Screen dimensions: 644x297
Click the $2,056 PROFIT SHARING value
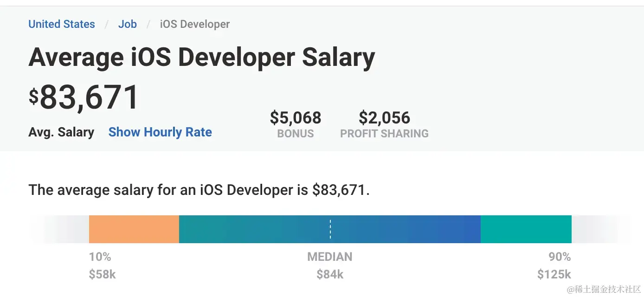point(384,118)
